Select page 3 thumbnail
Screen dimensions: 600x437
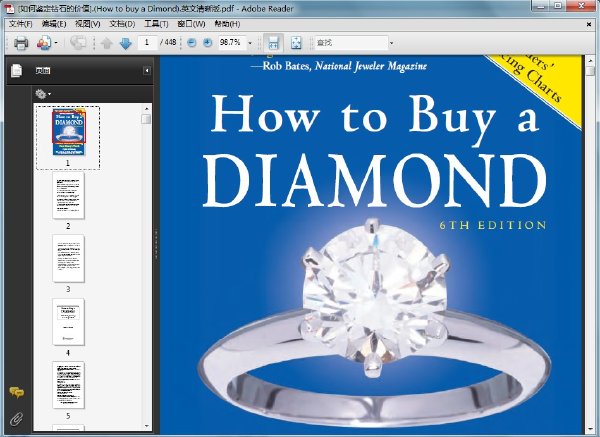pos(68,258)
